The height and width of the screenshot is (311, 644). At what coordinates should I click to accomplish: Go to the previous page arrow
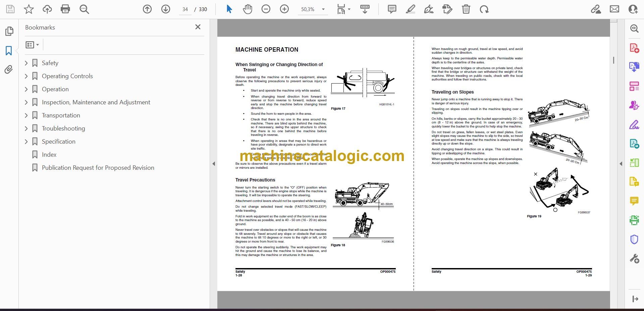point(147,9)
